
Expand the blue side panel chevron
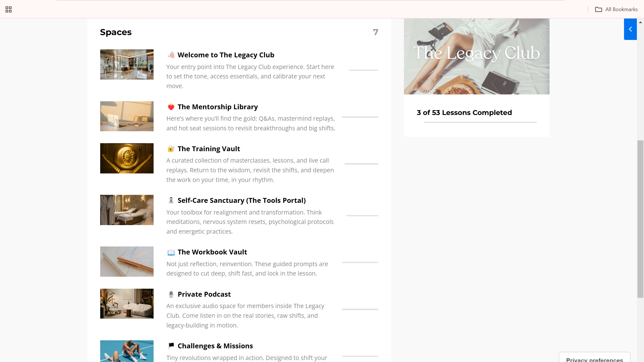(x=630, y=29)
